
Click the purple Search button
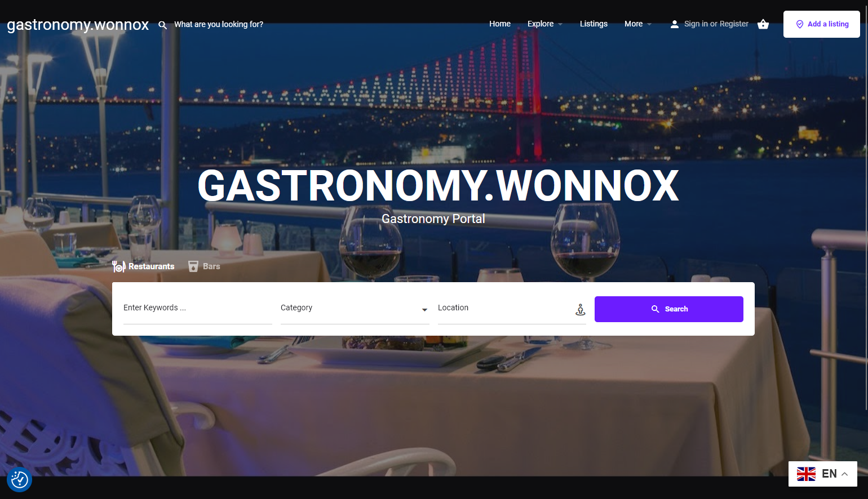(x=669, y=309)
